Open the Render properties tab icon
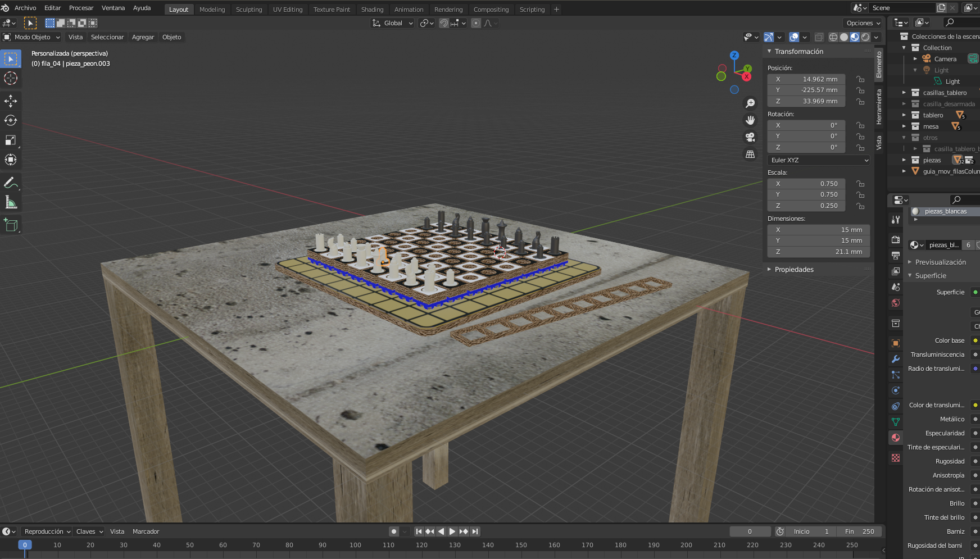Image resolution: width=980 pixels, height=559 pixels. (x=896, y=240)
